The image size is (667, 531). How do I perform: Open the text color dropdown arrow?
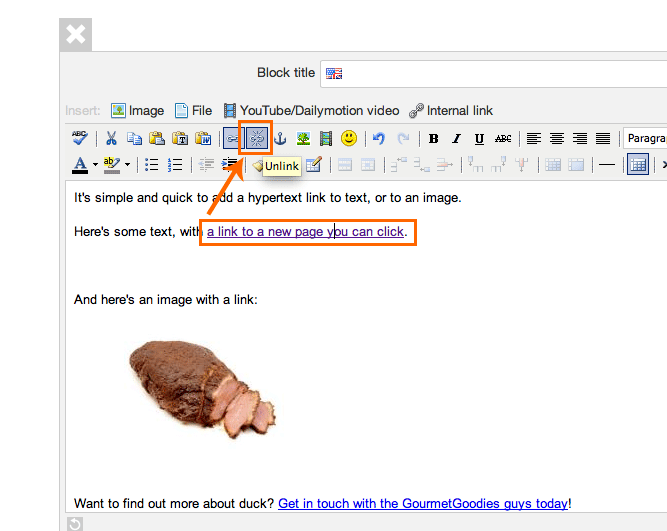click(95, 165)
